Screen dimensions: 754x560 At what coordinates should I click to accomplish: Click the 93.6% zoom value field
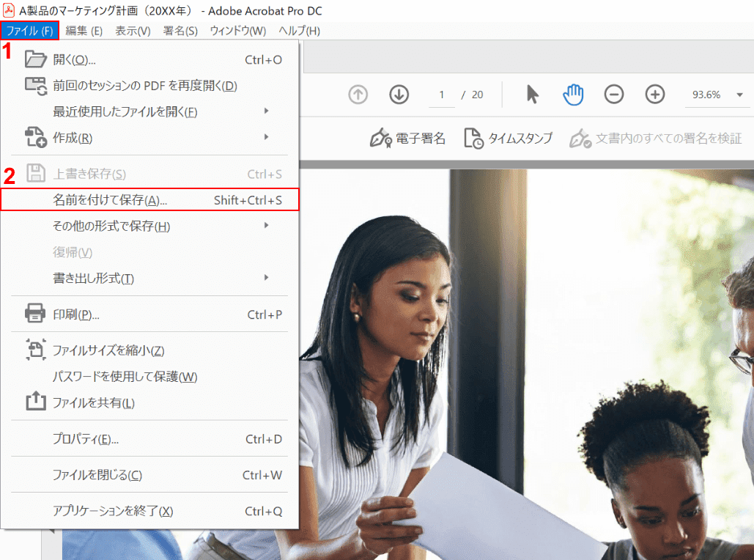706,95
